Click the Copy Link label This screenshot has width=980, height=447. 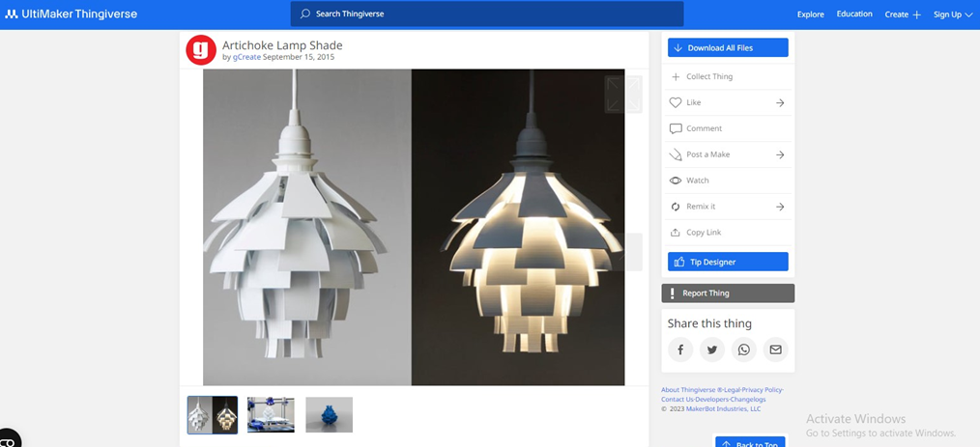tap(704, 233)
